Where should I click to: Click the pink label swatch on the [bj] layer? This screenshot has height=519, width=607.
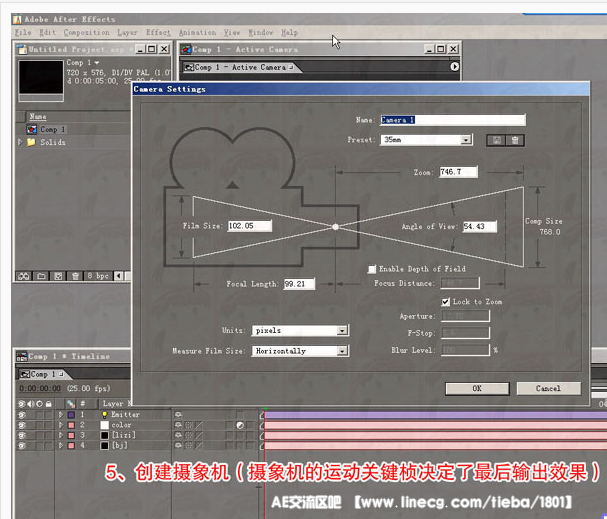tap(71, 445)
